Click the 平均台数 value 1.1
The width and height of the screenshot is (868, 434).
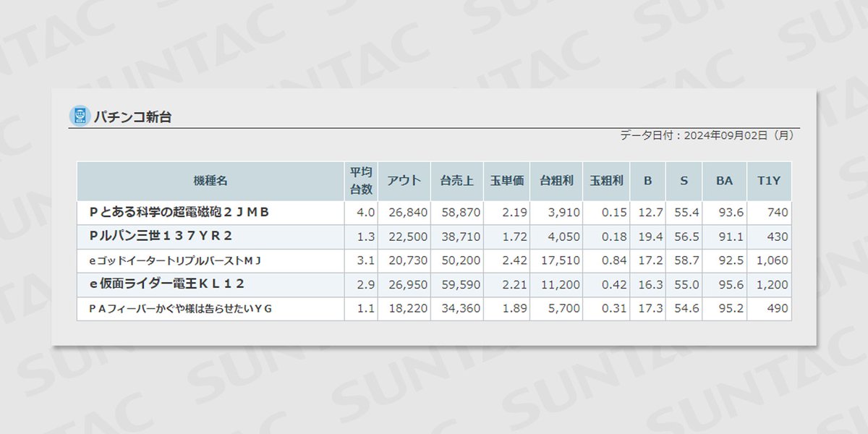tap(366, 309)
